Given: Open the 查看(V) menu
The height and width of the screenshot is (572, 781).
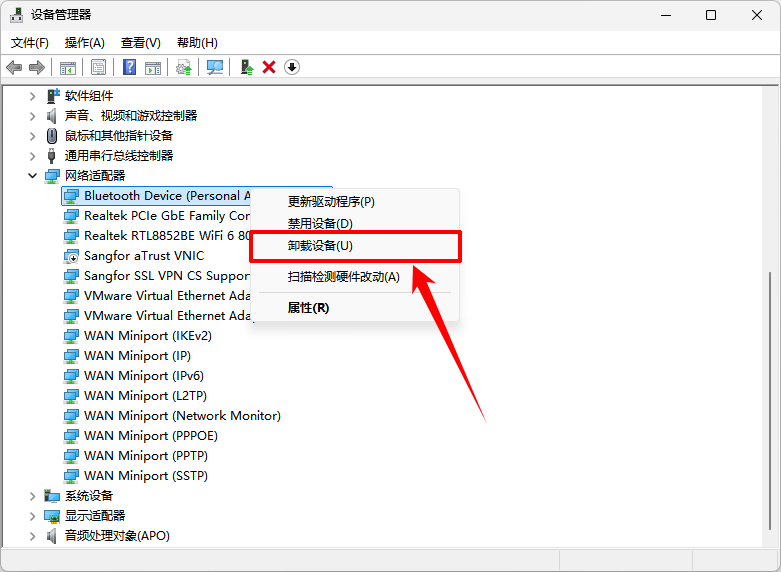Looking at the screenshot, I should click(x=141, y=43).
